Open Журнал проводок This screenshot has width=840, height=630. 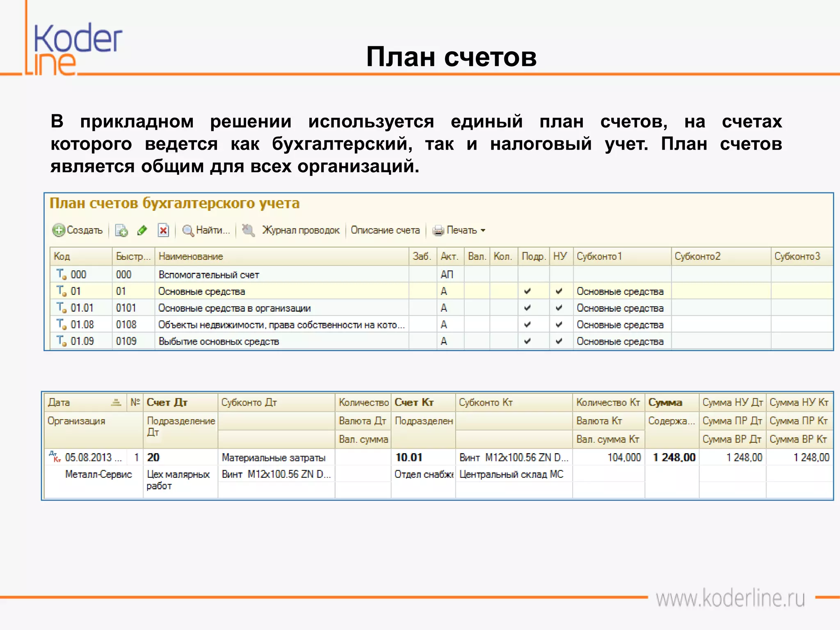[x=301, y=230]
